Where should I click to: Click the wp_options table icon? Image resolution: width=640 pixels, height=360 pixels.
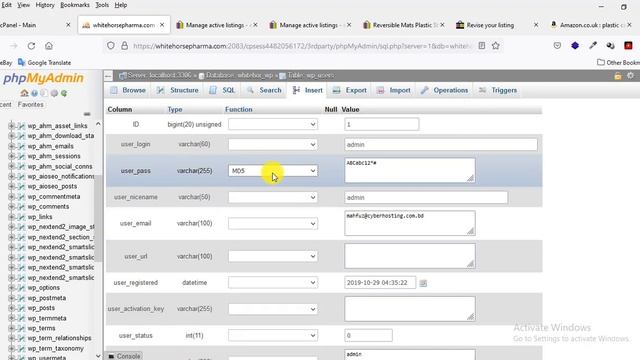pyautogui.click(x=22, y=288)
